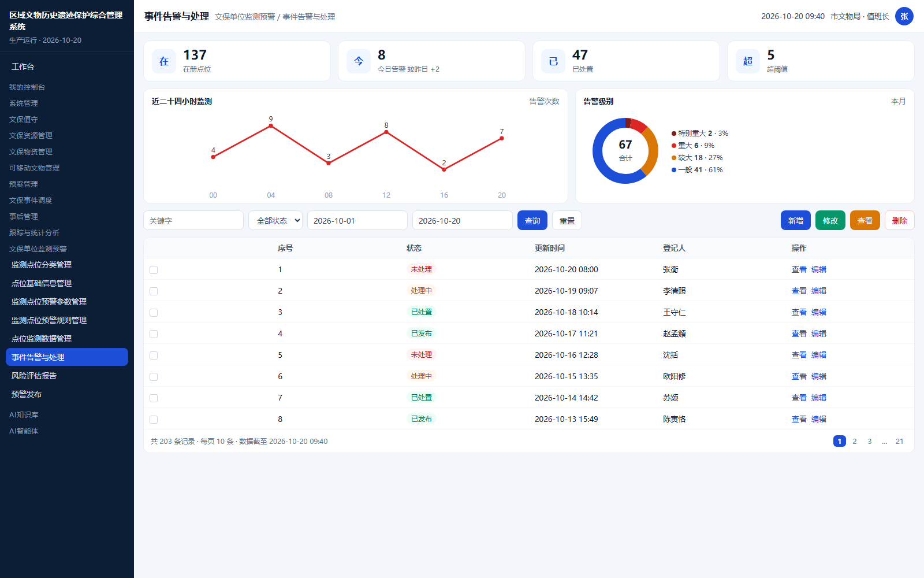Expand 文保单位监测预警 menu group
The height and width of the screenshot is (578, 924).
[x=38, y=249]
